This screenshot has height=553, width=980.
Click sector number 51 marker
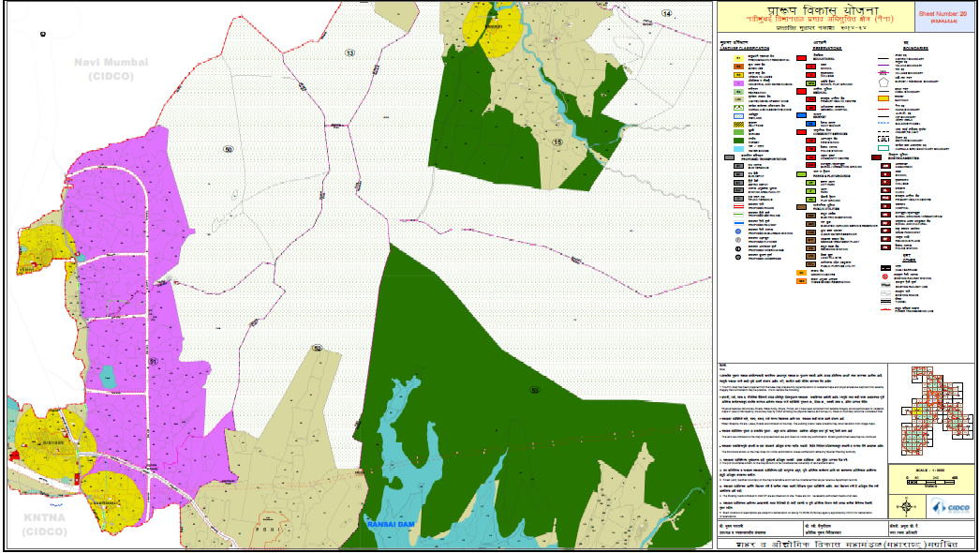(153, 362)
